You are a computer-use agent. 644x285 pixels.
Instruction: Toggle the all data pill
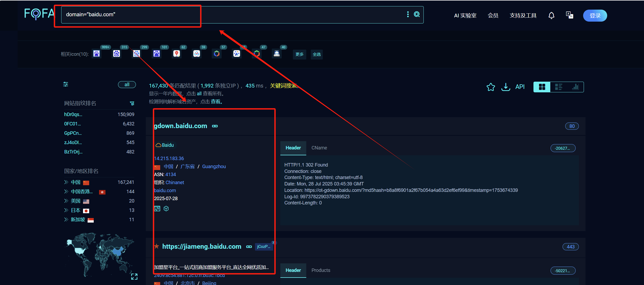point(127,85)
